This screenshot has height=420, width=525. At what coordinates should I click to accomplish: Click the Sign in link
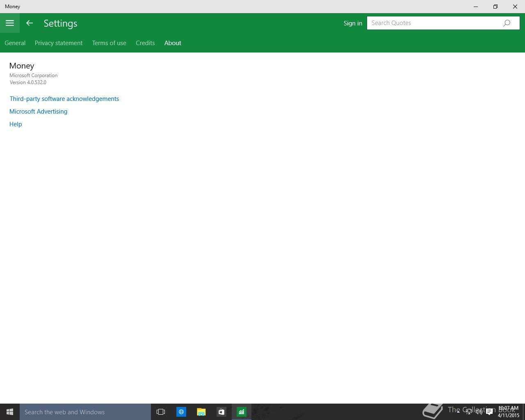click(353, 23)
